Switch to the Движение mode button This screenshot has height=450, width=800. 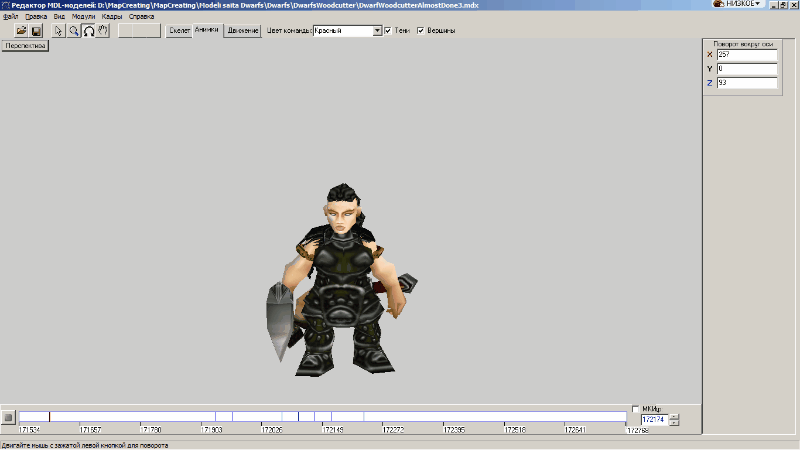(x=242, y=31)
